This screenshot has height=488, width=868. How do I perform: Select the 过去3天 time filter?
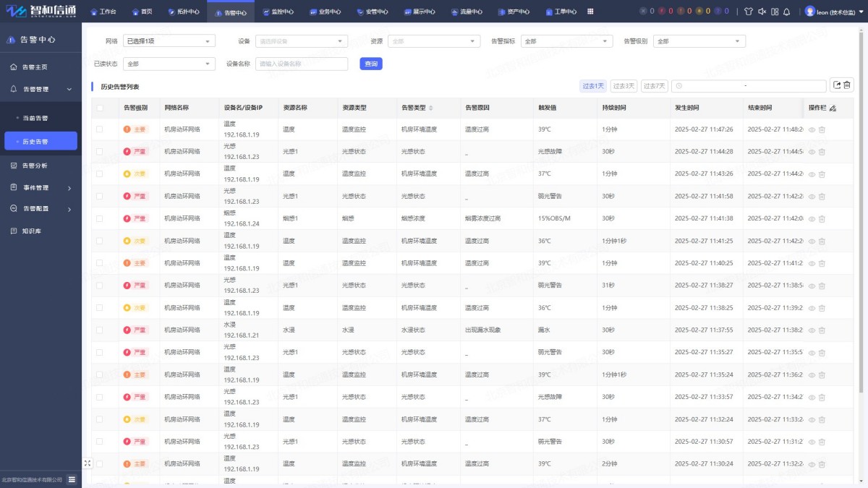tap(624, 86)
